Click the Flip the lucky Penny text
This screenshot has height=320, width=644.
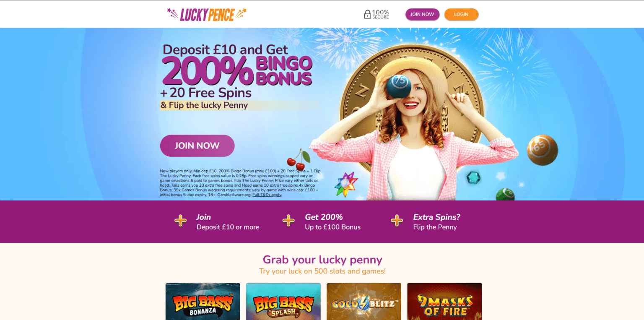point(204,105)
